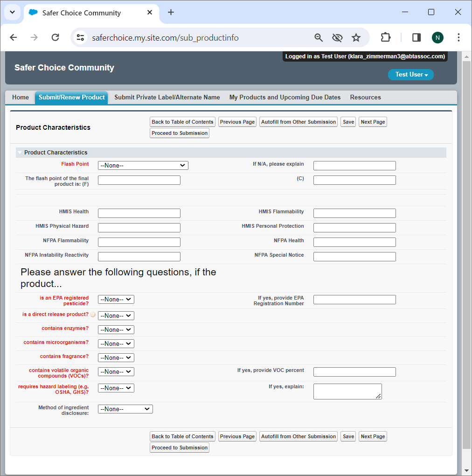This screenshot has height=476, width=472.
Task: Open the contains microorganisms dropdown
Action: coord(116,343)
